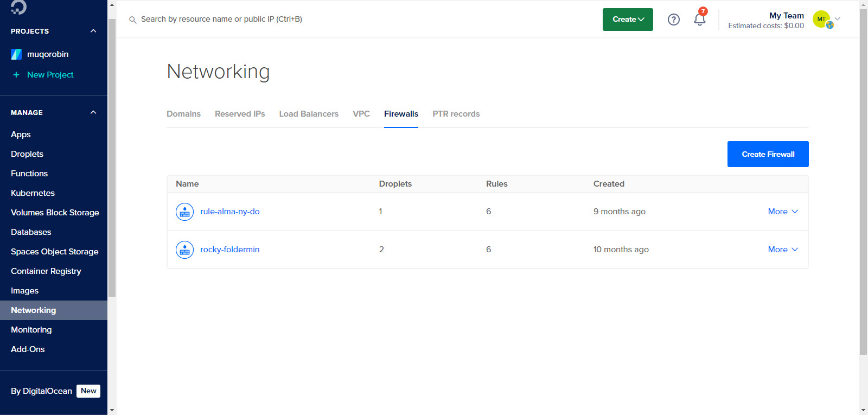Image resolution: width=868 pixels, height=415 pixels.
Task: Open By DigitalOcean section
Action: pyautogui.click(x=41, y=391)
